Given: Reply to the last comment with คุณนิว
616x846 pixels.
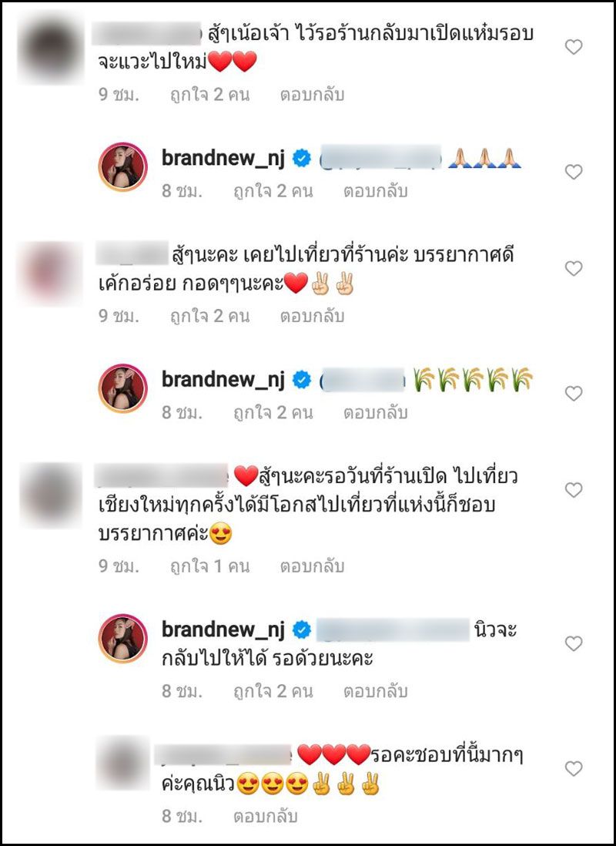Looking at the screenshot, I should [266, 816].
